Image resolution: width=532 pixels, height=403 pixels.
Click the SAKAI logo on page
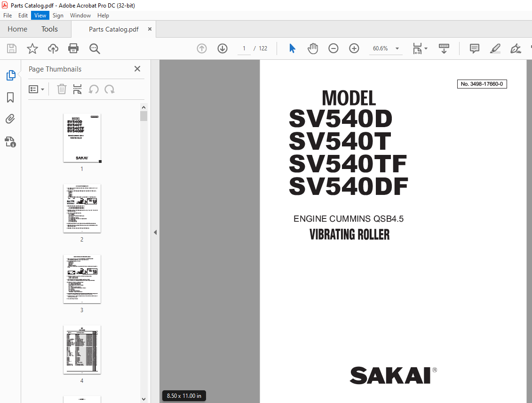tap(393, 376)
